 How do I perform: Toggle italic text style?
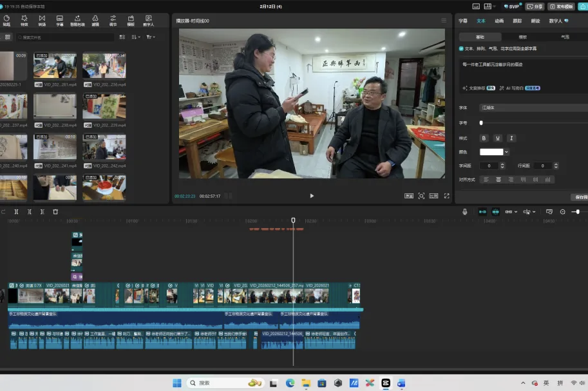pos(511,138)
